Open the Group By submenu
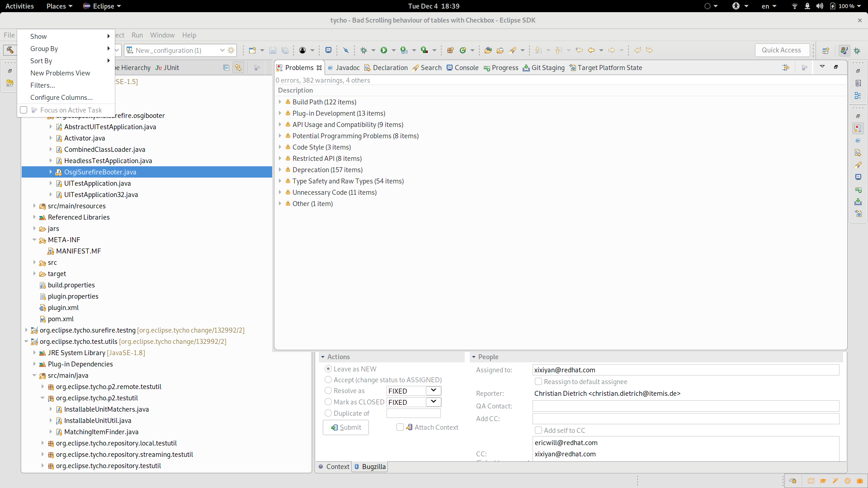 [66, 49]
